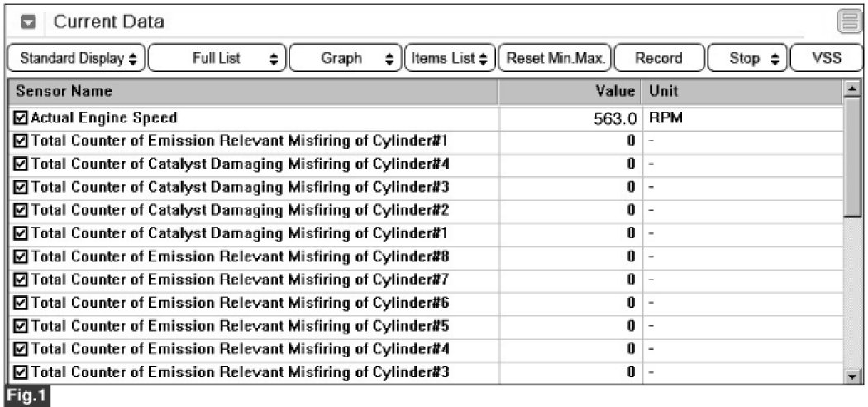868x407 pixels.
Task: Open the Graph dropdown
Action: tap(346, 59)
